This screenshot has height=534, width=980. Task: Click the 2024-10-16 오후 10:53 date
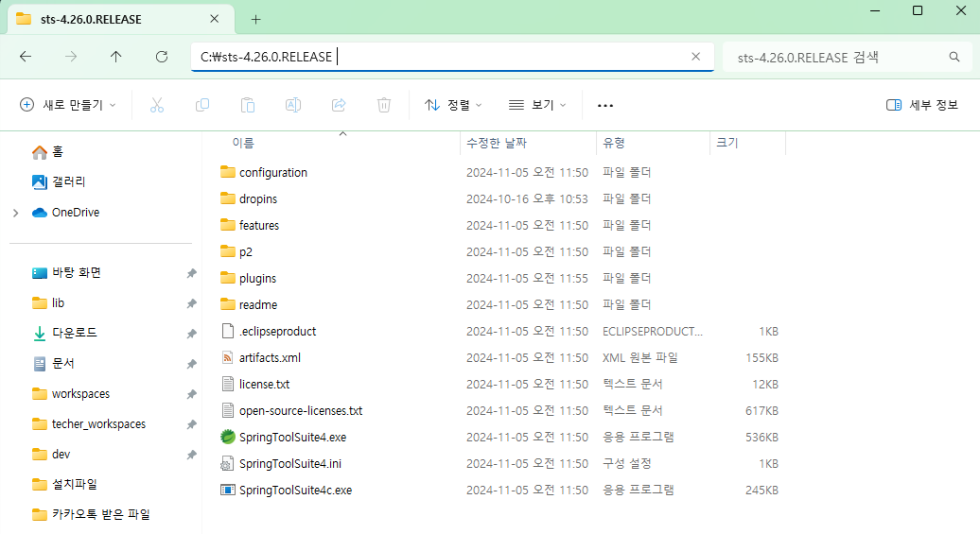coord(527,198)
